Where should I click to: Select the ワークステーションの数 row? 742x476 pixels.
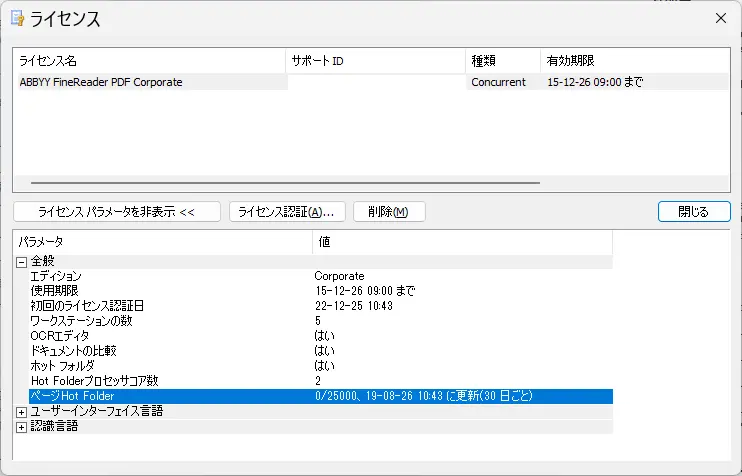point(321,321)
